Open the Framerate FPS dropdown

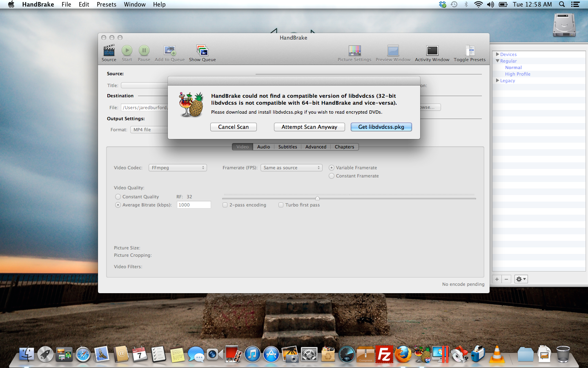click(x=292, y=168)
